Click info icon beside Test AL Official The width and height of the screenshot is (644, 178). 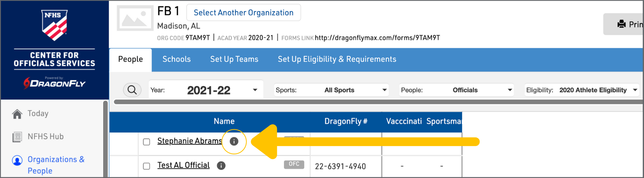coord(221,166)
